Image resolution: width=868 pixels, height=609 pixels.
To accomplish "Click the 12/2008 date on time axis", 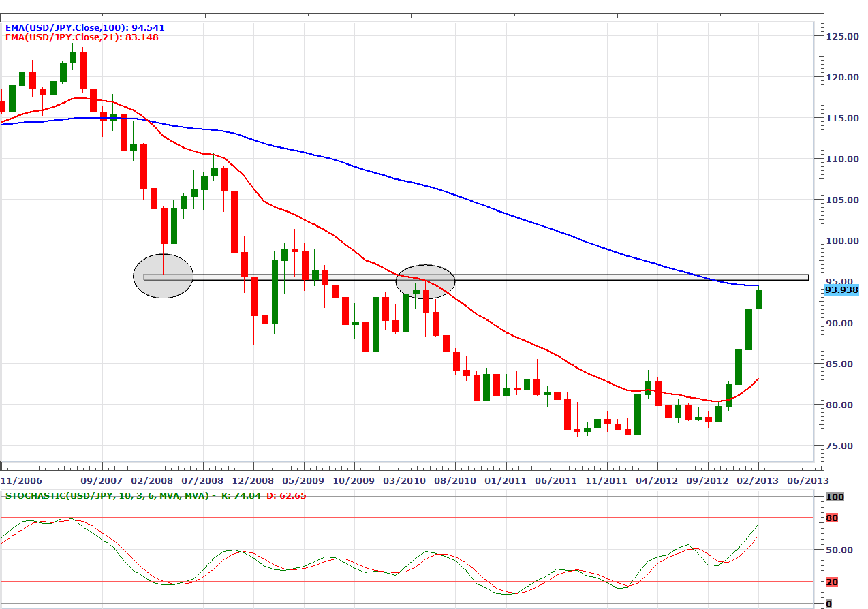I will (253, 480).
